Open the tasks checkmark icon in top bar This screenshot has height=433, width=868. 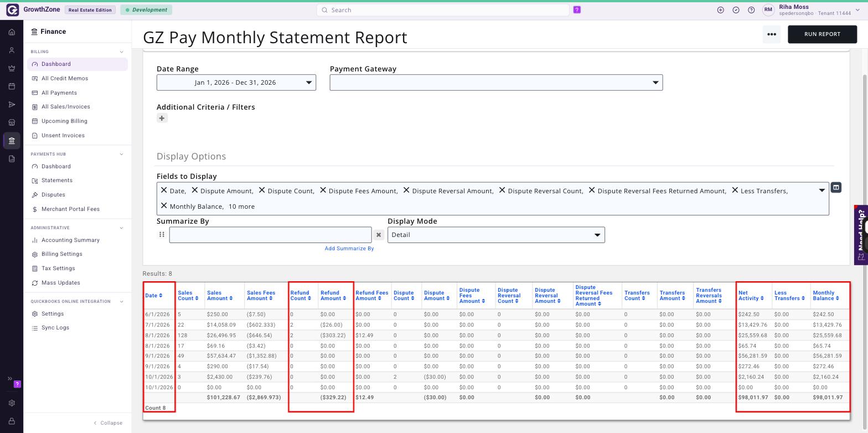(x=736, y=10)
